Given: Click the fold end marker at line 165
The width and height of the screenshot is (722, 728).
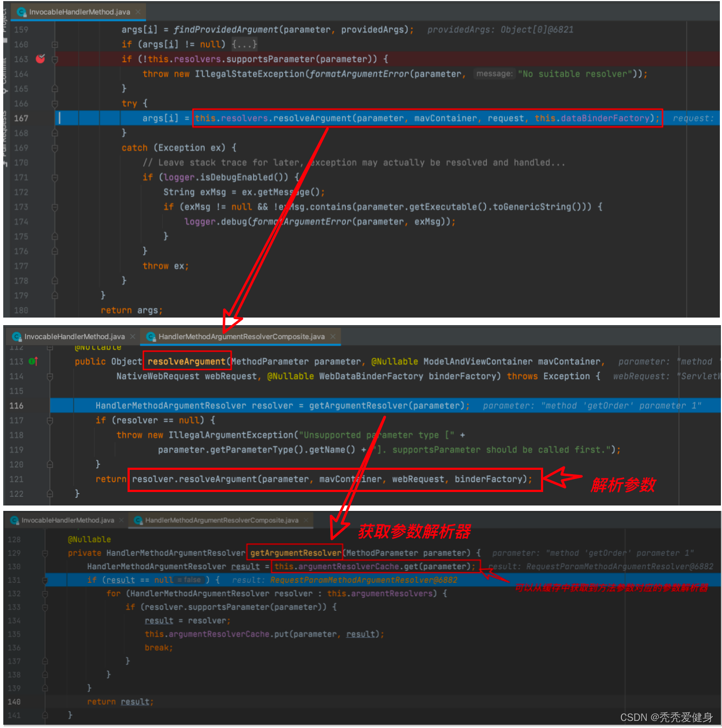Looking at the screenshot, I should 55,89.
